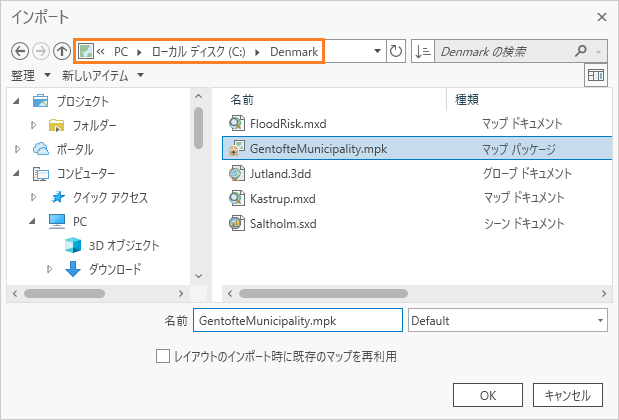Click the Up one level arrow
Image resolution: width=619 pixels, height=420 pixels.
[62, 51]
